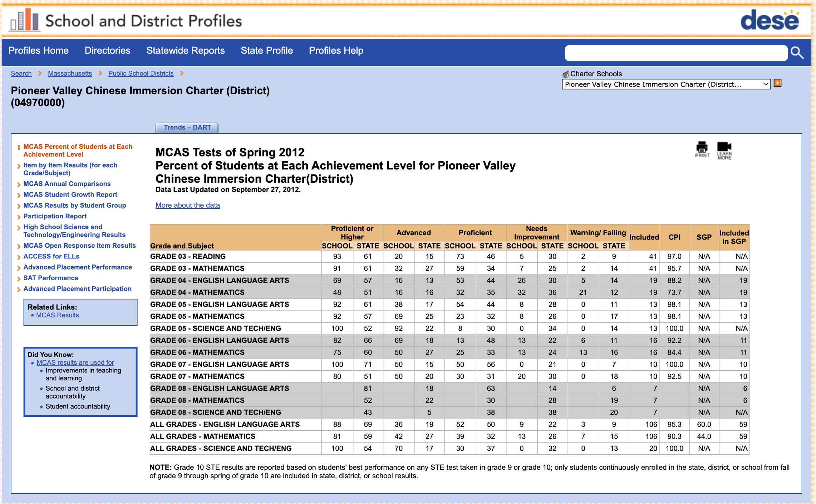
Task: Click the Charter Schools pencil icon
Action: (565, 74)
